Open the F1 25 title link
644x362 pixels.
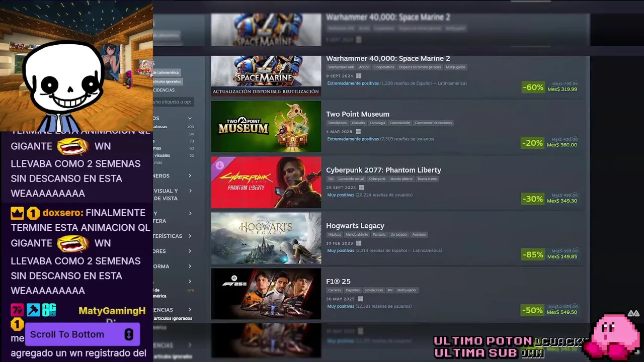pyautogui.click(x=338, y=282)
